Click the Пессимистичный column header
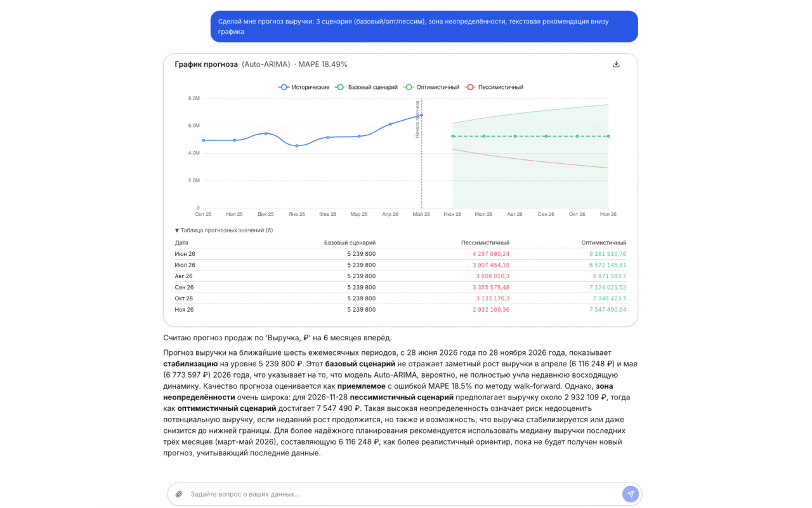 coord(485,243)
